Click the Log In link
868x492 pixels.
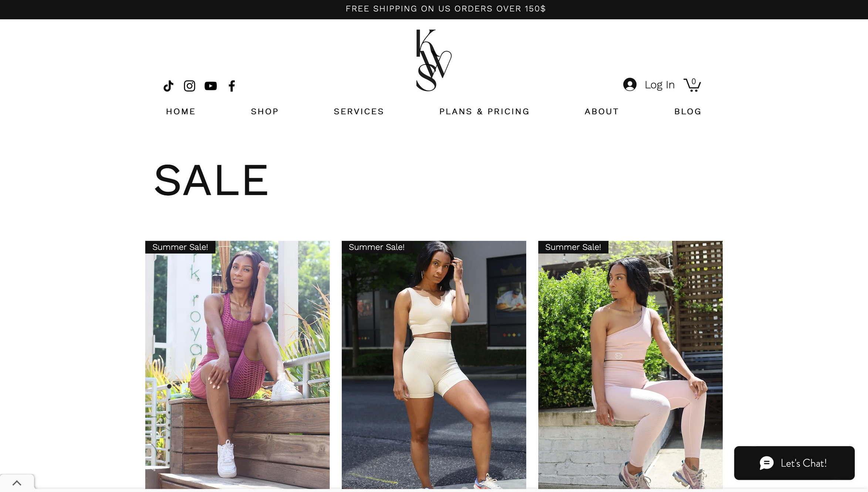659,85
